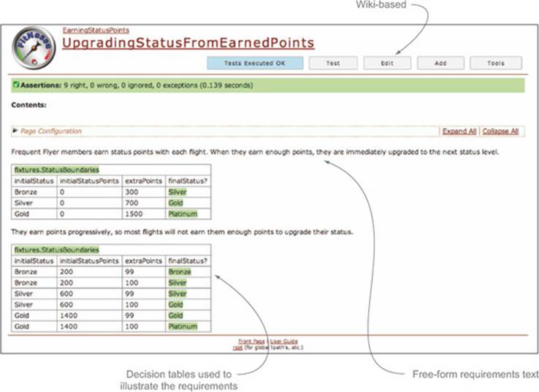The image size is (539, 392).
Task: Open the Test button
Action: click(333, 64)
